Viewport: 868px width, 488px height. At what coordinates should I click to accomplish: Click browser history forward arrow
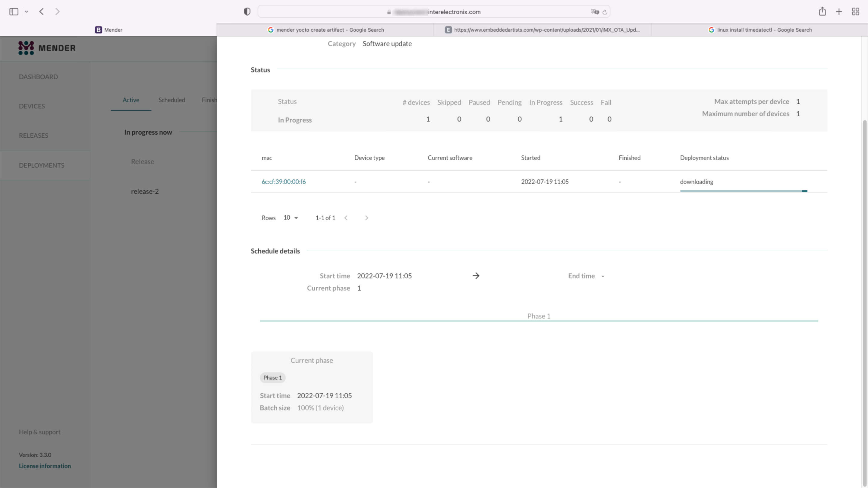(x=57, y=11)
